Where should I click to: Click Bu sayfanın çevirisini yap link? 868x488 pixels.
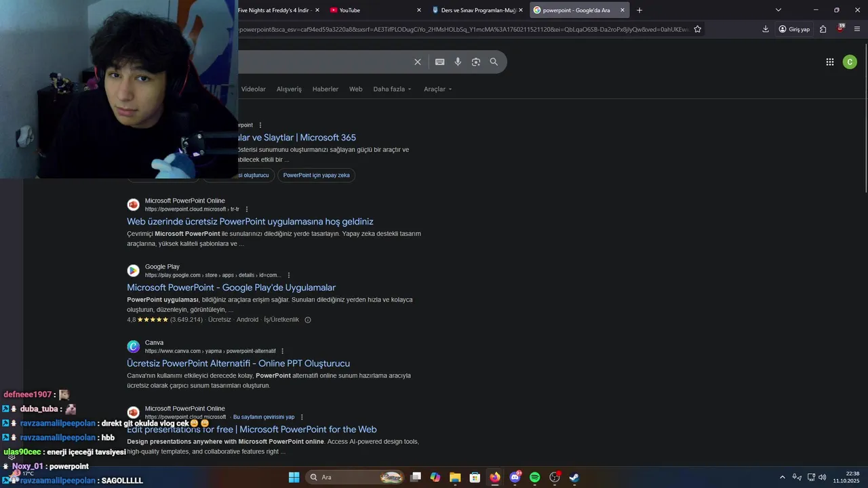click(x=264, y=417)
